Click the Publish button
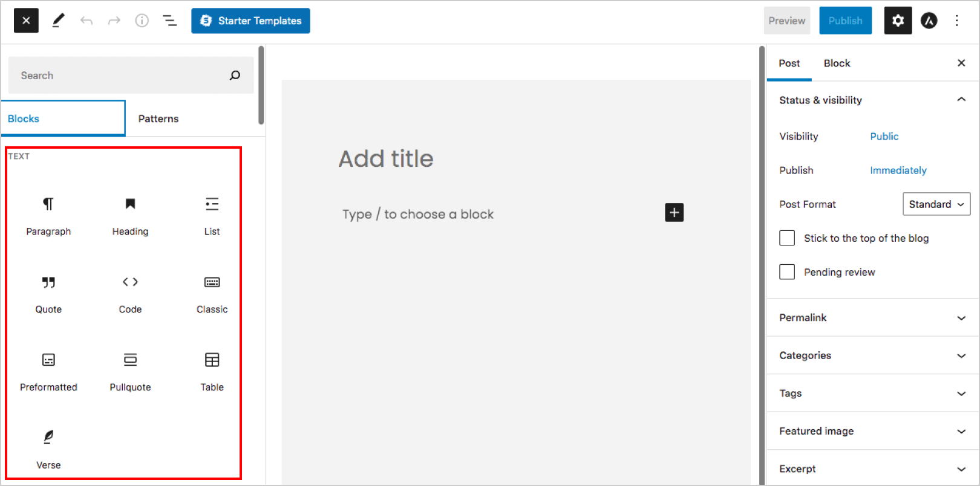This screenshot has width=980, height=486. click(x=845, y=21)
